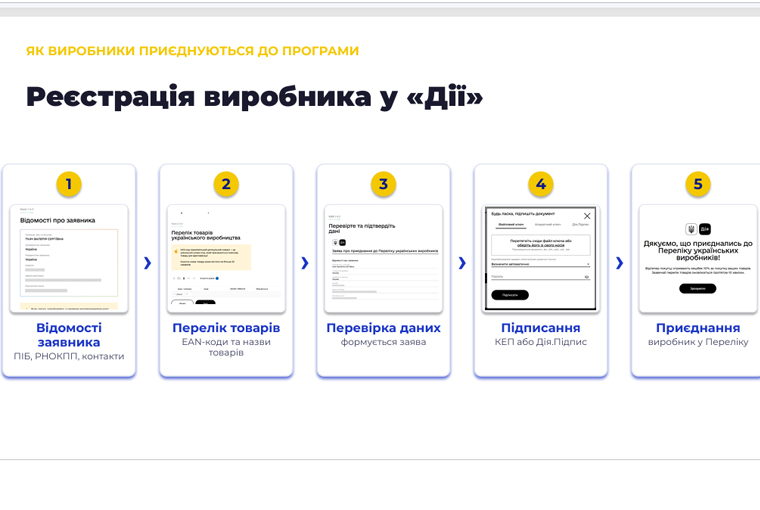Click the warning icon in step 2 yellow notice

coord(176,252)
